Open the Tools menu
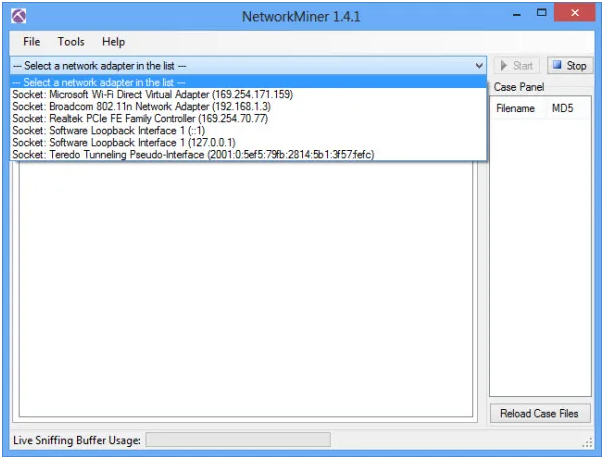 coord(71,42)
